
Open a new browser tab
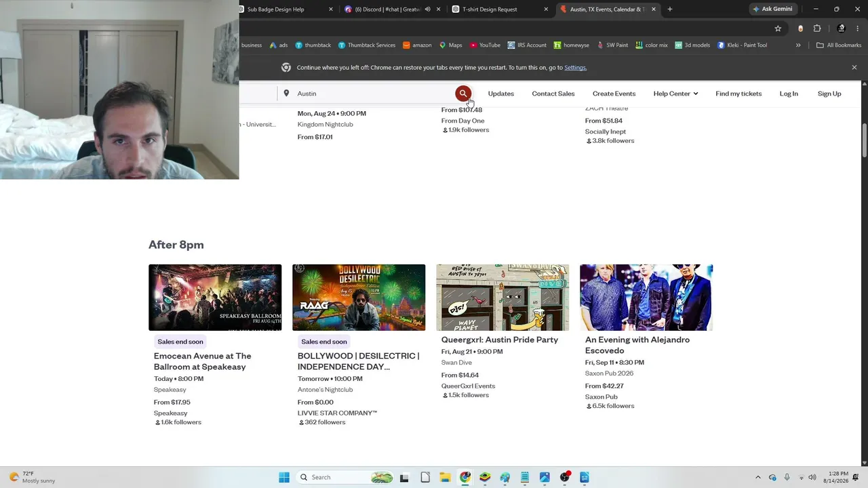pyautogui.click(x=670, y=9)
